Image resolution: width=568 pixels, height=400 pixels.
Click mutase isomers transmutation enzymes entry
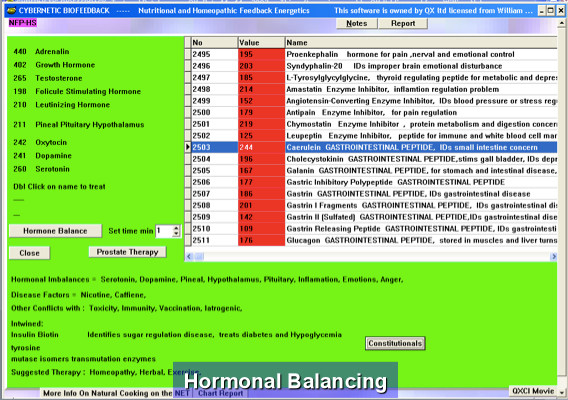(x=83, y=359)
